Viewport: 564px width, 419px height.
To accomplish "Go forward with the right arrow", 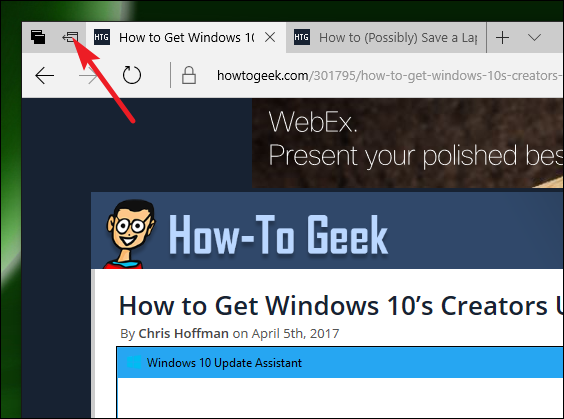I will click(x=88, y=76).
